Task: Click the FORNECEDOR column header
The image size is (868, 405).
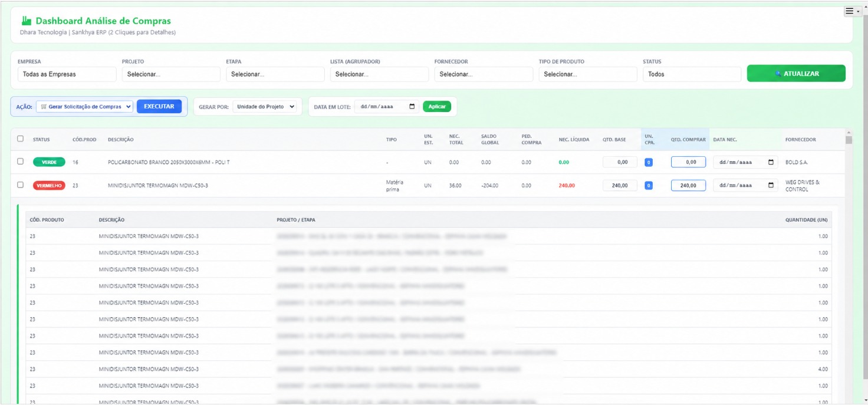Action: tap(801, 140)
